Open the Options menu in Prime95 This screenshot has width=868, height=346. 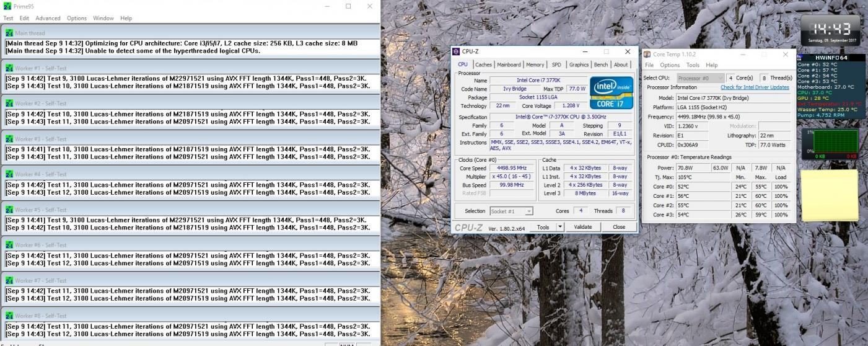pos(77,18)
